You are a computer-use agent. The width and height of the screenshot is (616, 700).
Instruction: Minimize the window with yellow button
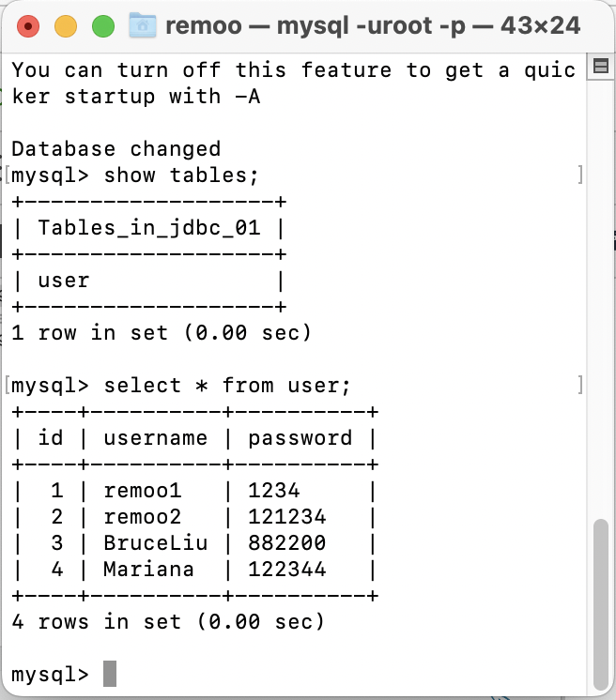tap(66, 25)
